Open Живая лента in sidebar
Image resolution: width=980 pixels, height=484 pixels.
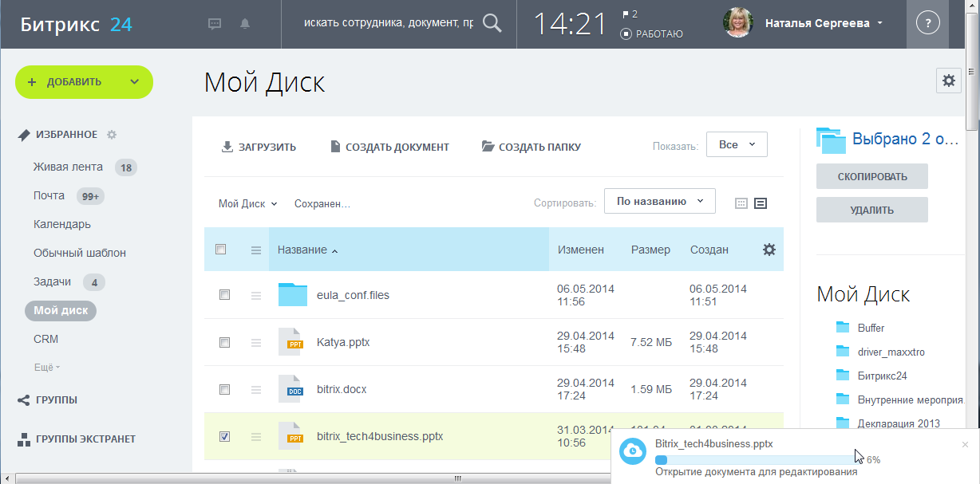(x=68, y=167)
